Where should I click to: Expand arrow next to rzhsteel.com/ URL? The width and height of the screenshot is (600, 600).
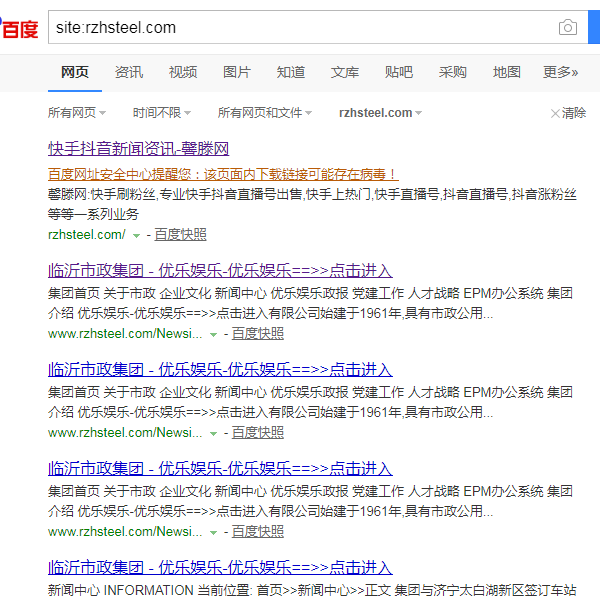click(x=136, y=236)
